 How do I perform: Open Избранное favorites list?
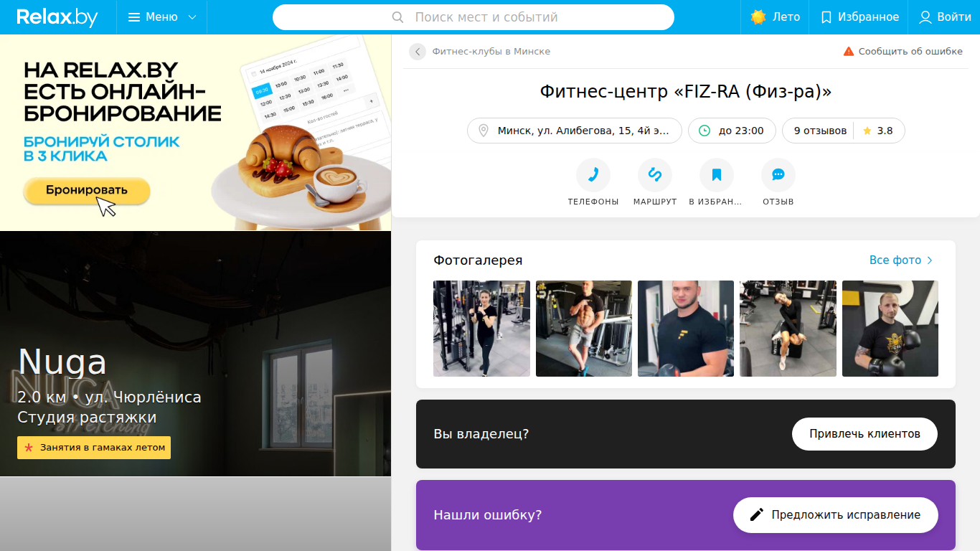pos(859,17)
